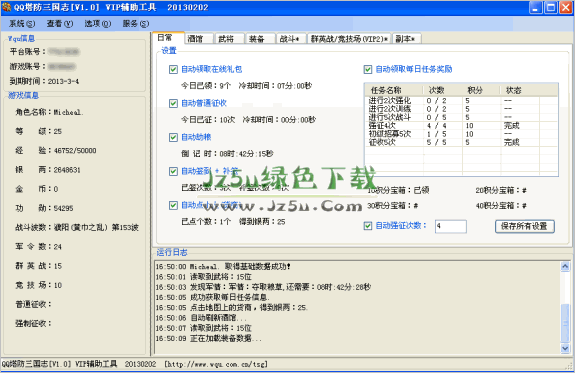Image resolution: width=575 pixels, height=373 pixels.
Task: Click log line 取得基础数据成功
Action: pos(223,267)
